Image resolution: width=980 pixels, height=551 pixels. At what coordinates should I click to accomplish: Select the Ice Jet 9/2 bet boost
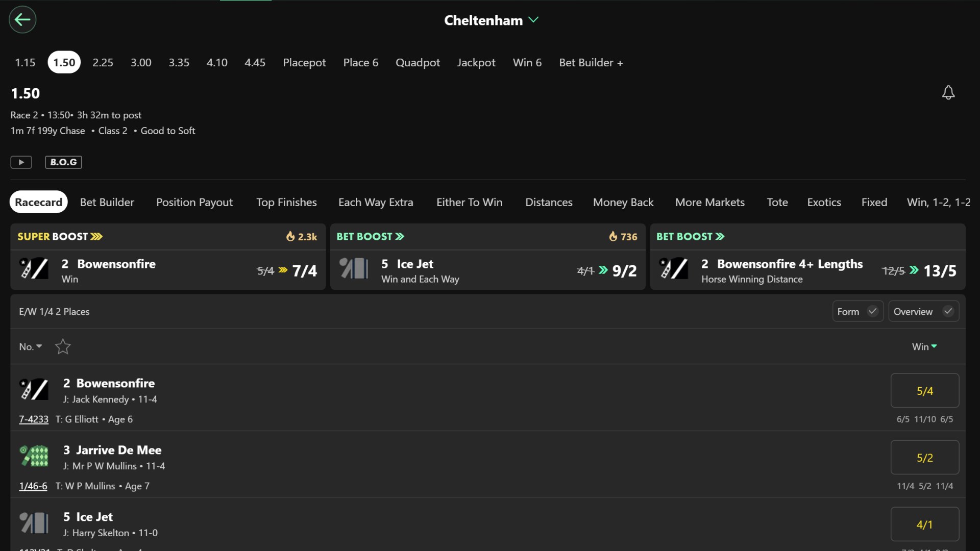tap(487, 270)
